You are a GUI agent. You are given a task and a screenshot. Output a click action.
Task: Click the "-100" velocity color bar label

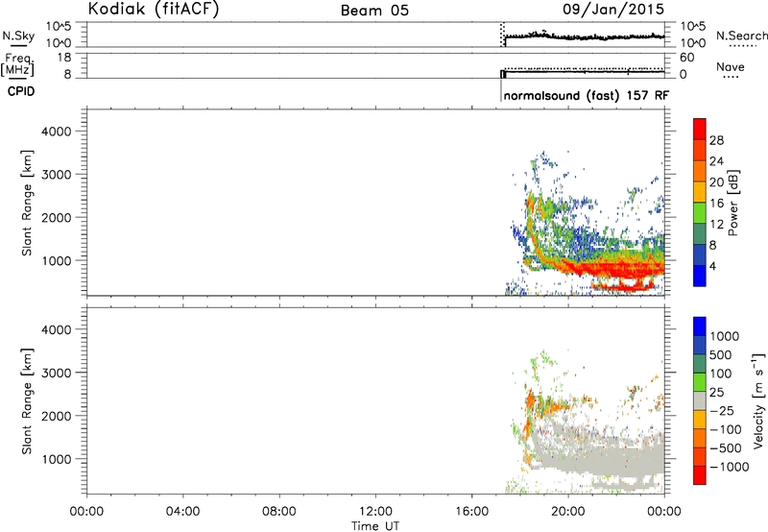click(725, 429)
